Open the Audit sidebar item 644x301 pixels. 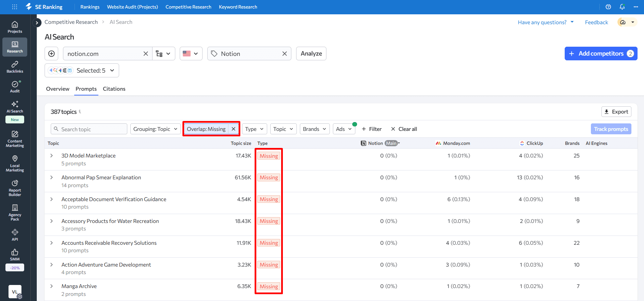(15, 87)
